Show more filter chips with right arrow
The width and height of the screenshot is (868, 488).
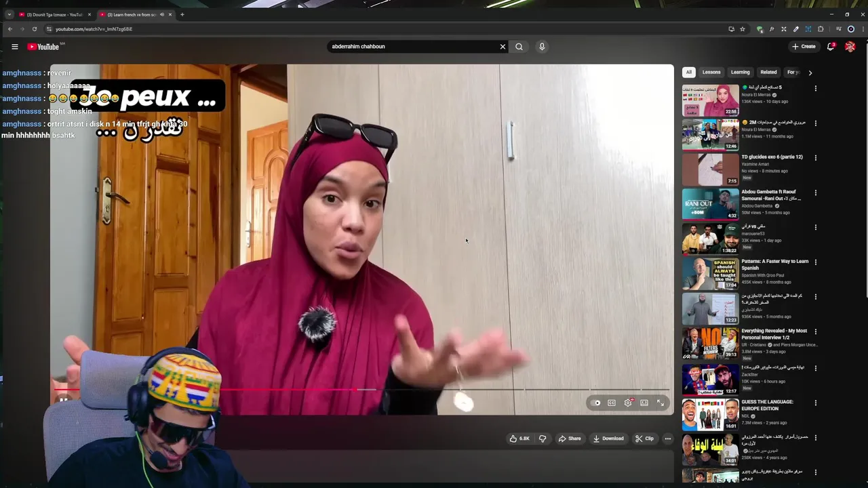(810, 73)
